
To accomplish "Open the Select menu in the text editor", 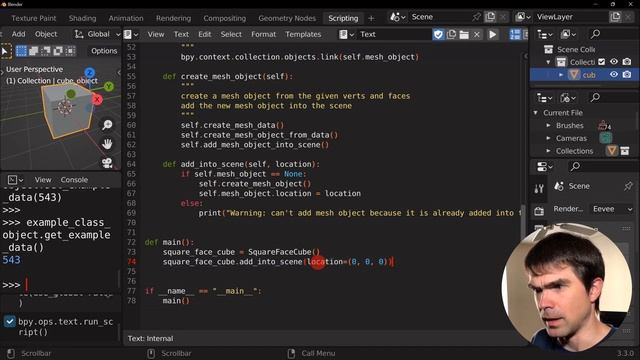I will tap(231, 34).
